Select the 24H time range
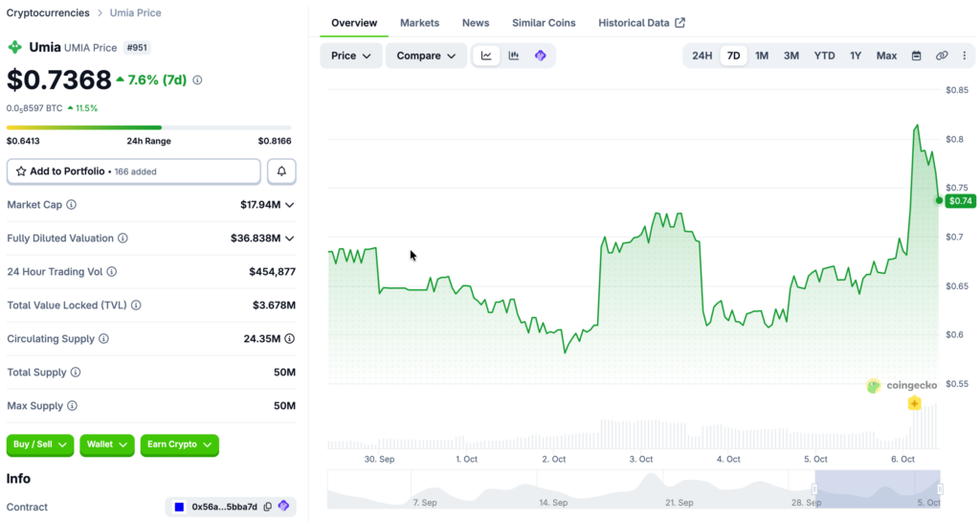The height and width of the screenshot is (522, 980). 702,56
